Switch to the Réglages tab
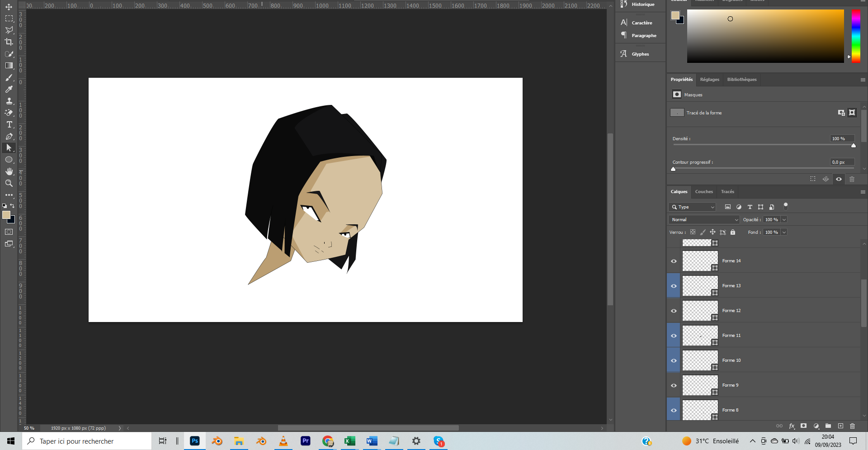Viewport: 868px width, 450px height. 709,80
